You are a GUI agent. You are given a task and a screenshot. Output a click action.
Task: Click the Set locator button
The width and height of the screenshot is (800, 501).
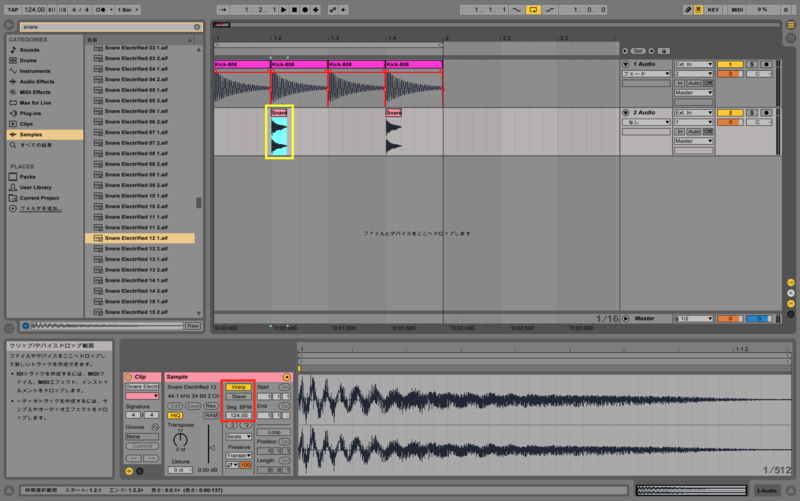click(638, 51)
